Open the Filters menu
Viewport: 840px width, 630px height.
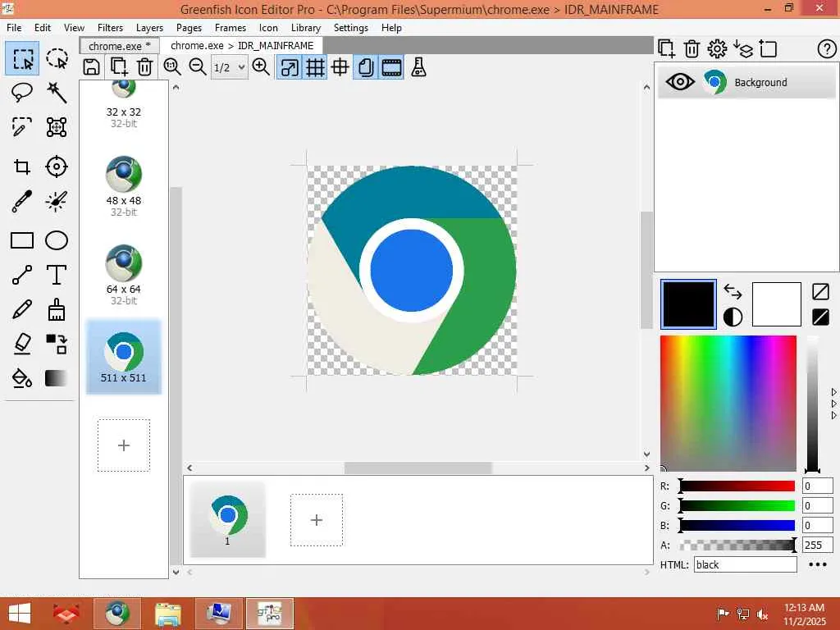[x=111, y=27]
